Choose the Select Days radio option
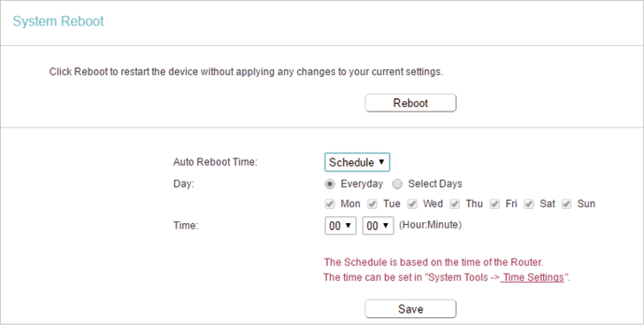The height and width of the screenshot is (325, 644). [397, 184]
